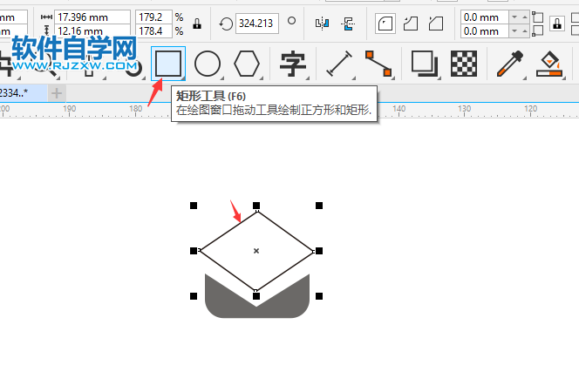This screenshot has width=579, height=392.
Task: Select the Interactive Fill tool
Action: pyautogui.click(x=549, y=64)
